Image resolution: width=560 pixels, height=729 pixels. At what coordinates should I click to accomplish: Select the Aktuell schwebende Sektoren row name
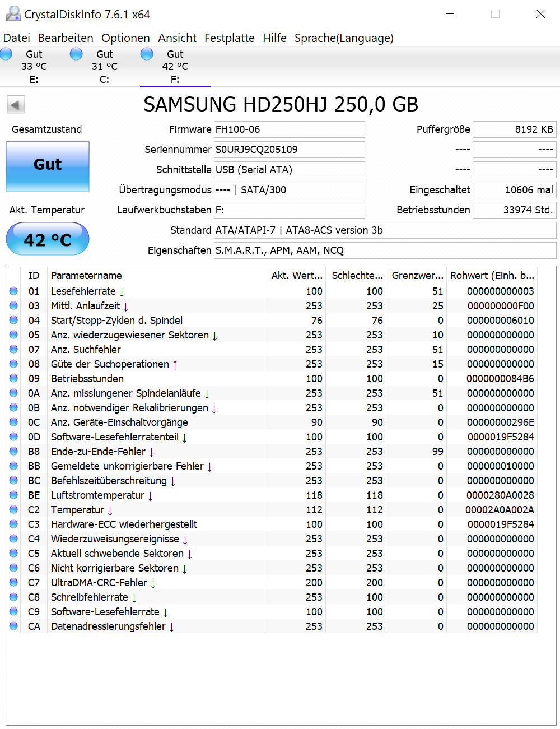tap(122, 553)
